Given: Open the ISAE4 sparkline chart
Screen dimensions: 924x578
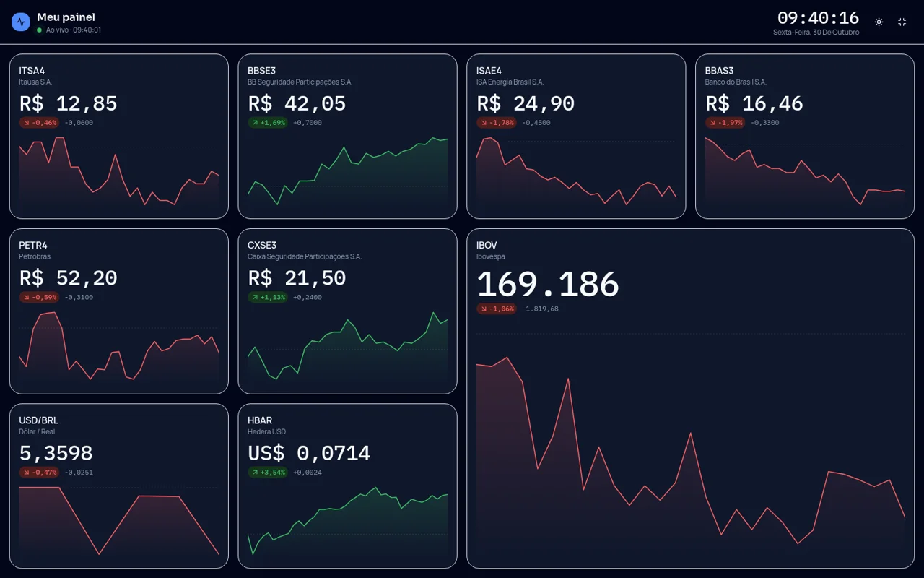Looking at the screenshot, I should point(576,173).
